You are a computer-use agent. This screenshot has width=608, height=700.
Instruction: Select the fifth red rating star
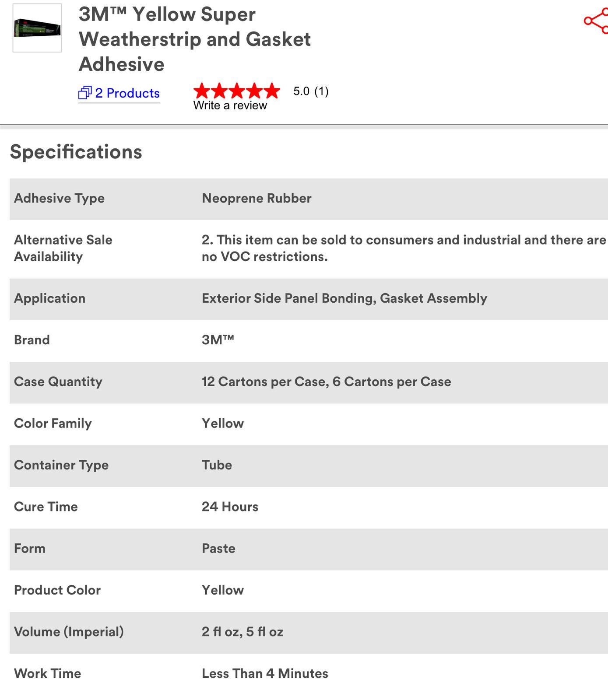point(271,91)
